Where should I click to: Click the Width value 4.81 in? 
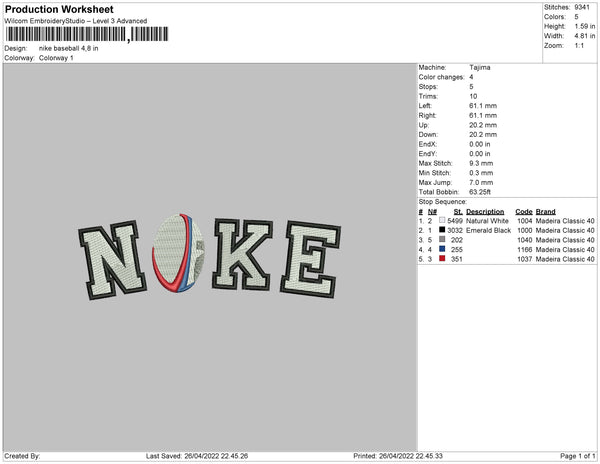tap(585, 36)
